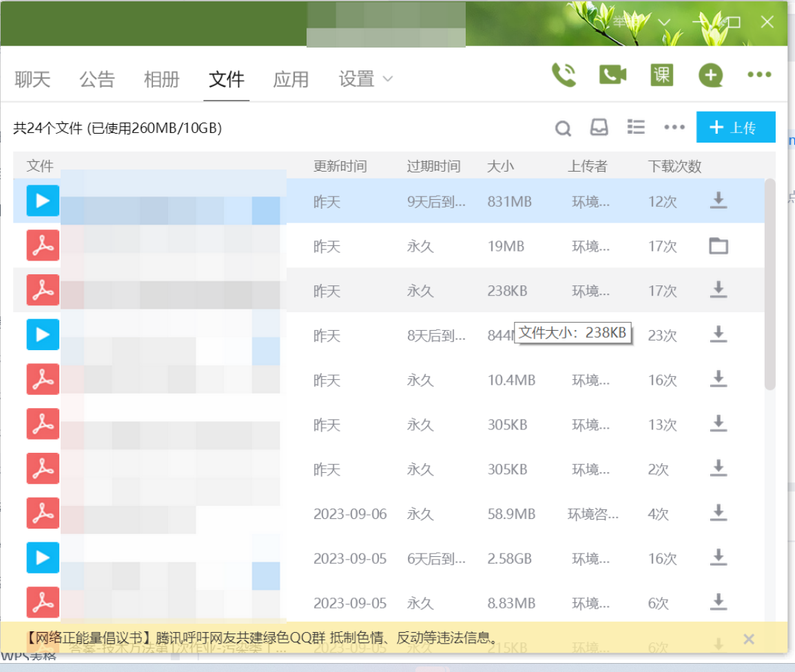
Task: Open the file inbox tray icon
Action: pyautogui.click(x=599, y=128)
